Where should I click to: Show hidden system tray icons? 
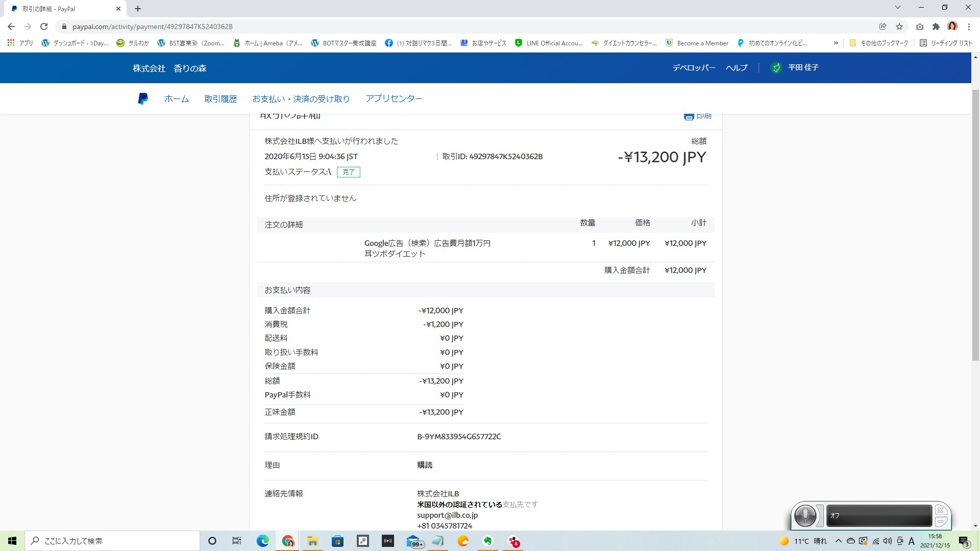pyautogui.click(x=838, y=541)
